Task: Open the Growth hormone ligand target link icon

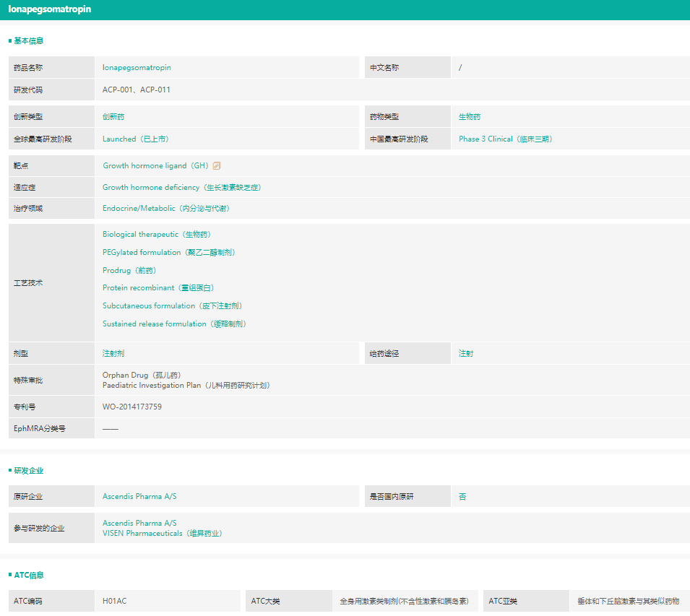Action: (217, 166)
